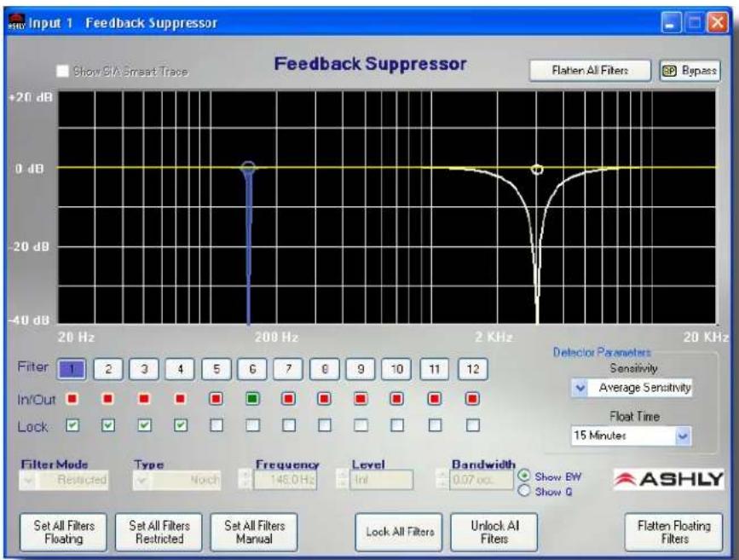This screenshot has width=739, height=560.
Task: Select filter 2 button
Action: point(108,368)
